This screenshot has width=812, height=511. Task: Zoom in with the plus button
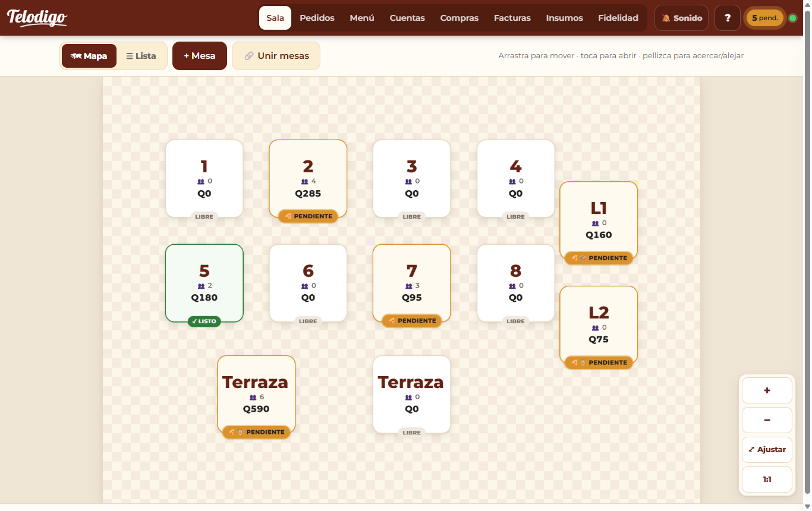767,390
